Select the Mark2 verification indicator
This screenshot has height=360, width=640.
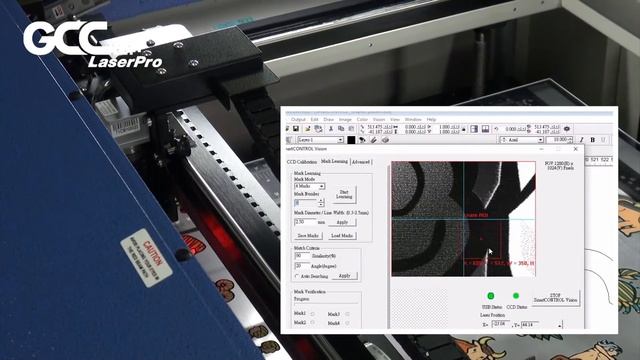point(313,322)
